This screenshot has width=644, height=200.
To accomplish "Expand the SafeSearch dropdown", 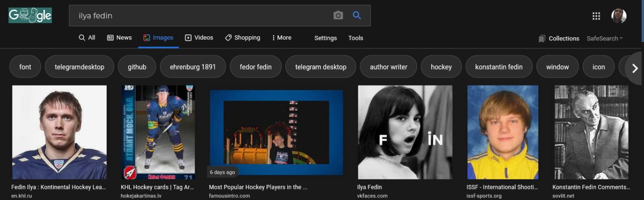I will (x=605, y=38).
